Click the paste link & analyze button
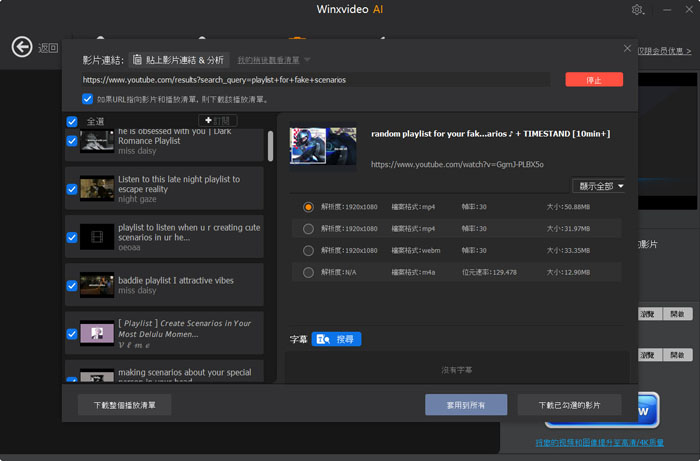 179,60
